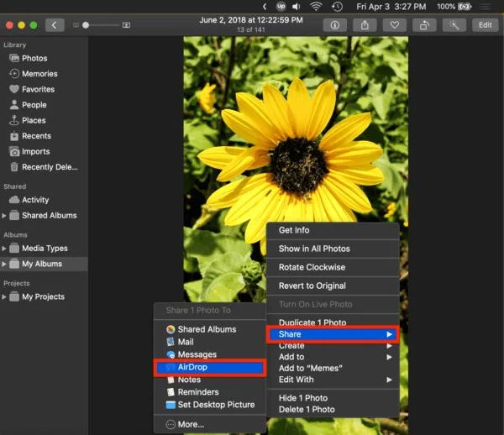Click the rotate icon in toolbar
504x435 pixels.
424,25
